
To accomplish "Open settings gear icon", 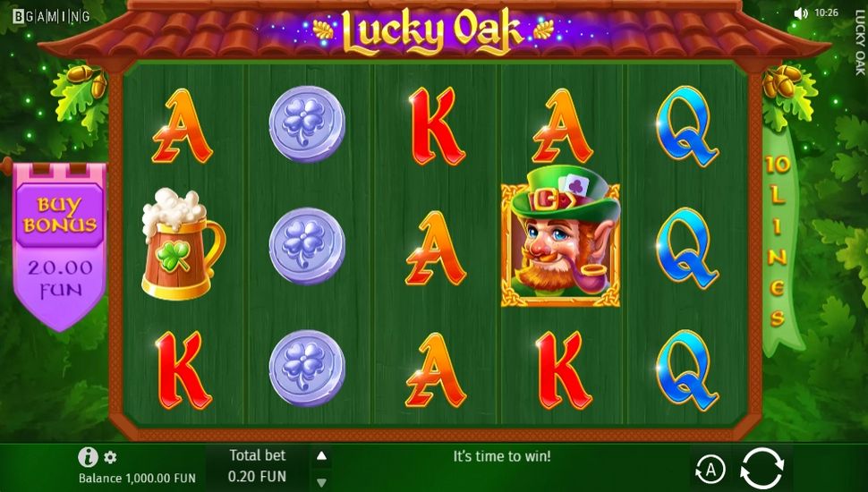I will [x=111, y=457].
